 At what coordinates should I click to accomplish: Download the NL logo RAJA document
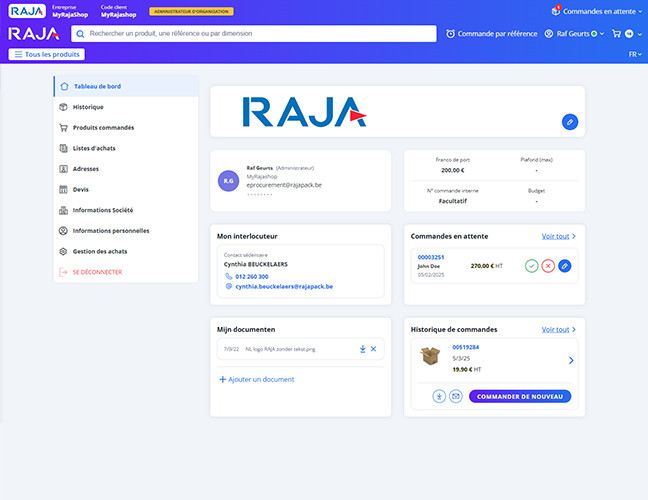(362, 349)
